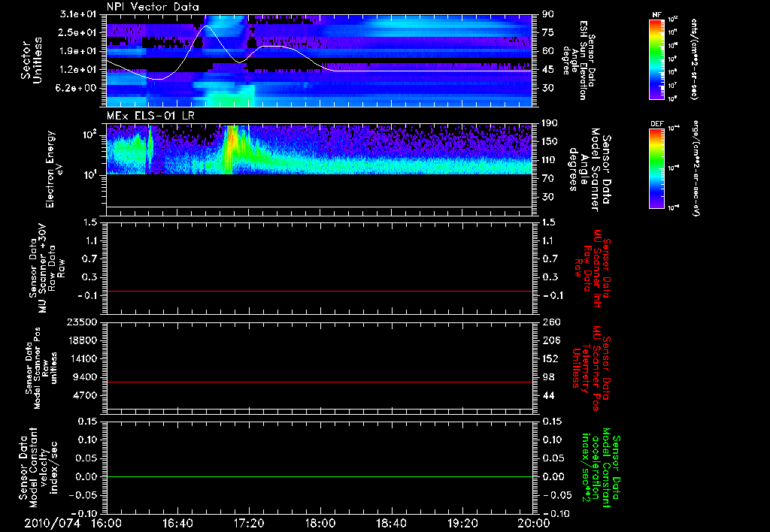Click the 190 scanner angle tick
770x532 pixels.
coord(551,123)
